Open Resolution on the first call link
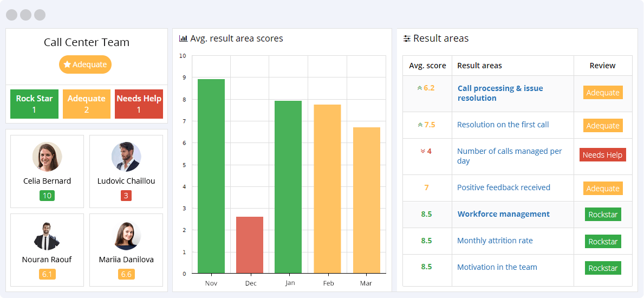Viewport: 644px width, 298px height. pos(503,125)
